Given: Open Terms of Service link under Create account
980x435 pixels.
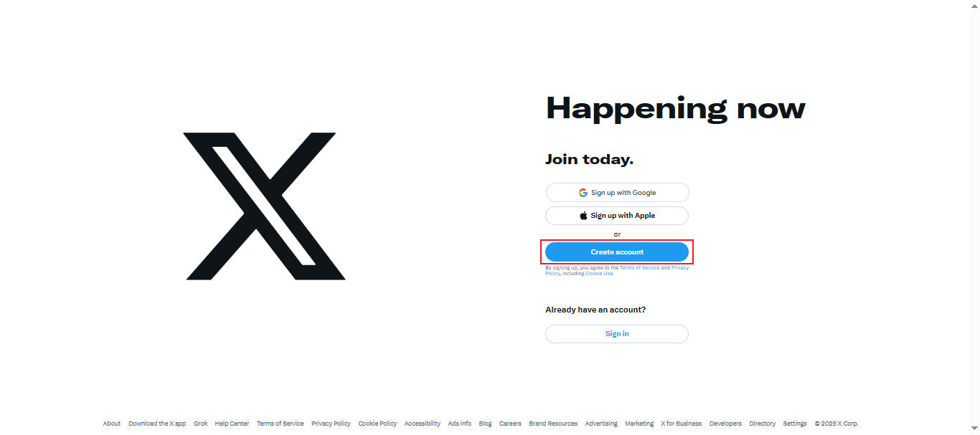Looking at the screenshot, I should (639, 268).
